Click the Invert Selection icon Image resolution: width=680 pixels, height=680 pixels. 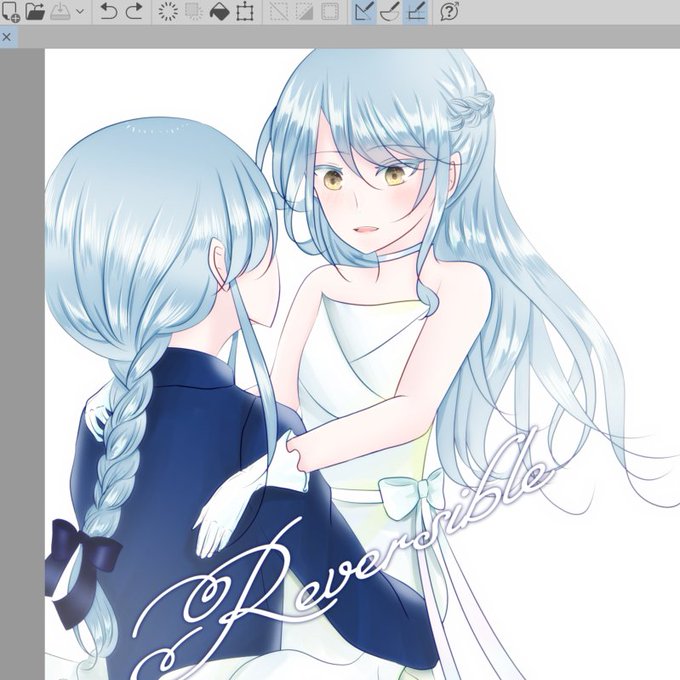tap(304, 12)
